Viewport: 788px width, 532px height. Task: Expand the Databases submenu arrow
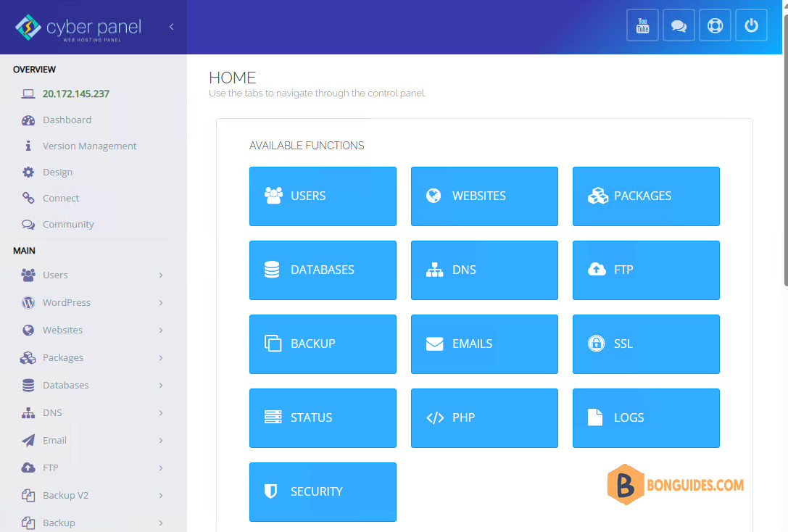161,386
